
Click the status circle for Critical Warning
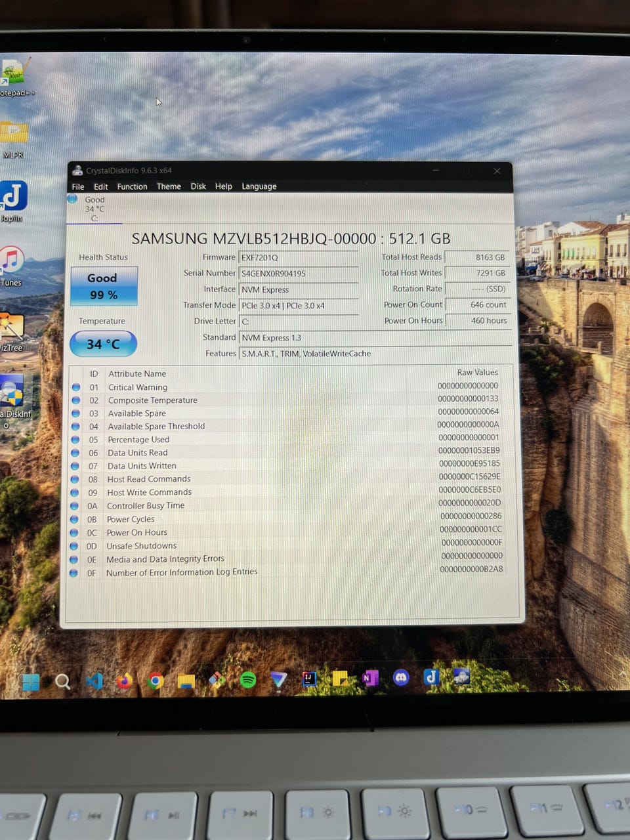(x=76, y=387)
